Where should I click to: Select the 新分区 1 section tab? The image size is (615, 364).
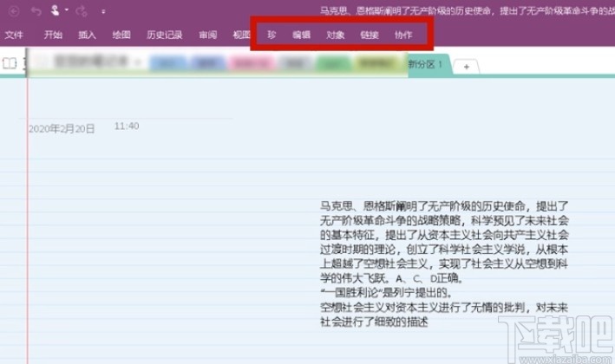tap(429, 64)
